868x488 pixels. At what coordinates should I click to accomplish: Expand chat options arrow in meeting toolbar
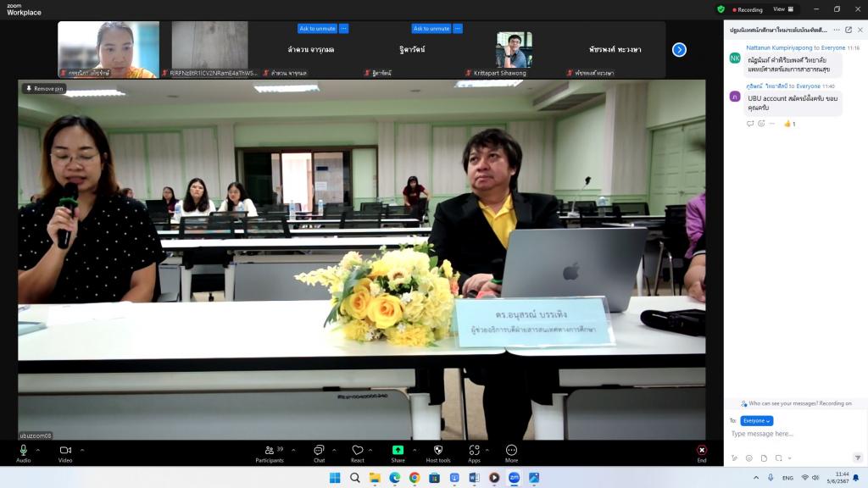click(x=334, y=451)
